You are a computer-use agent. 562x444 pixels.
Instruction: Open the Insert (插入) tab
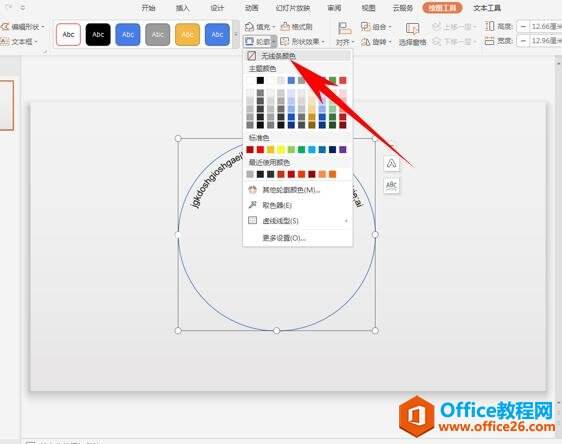pyautogui.click(x=182, y=8)
